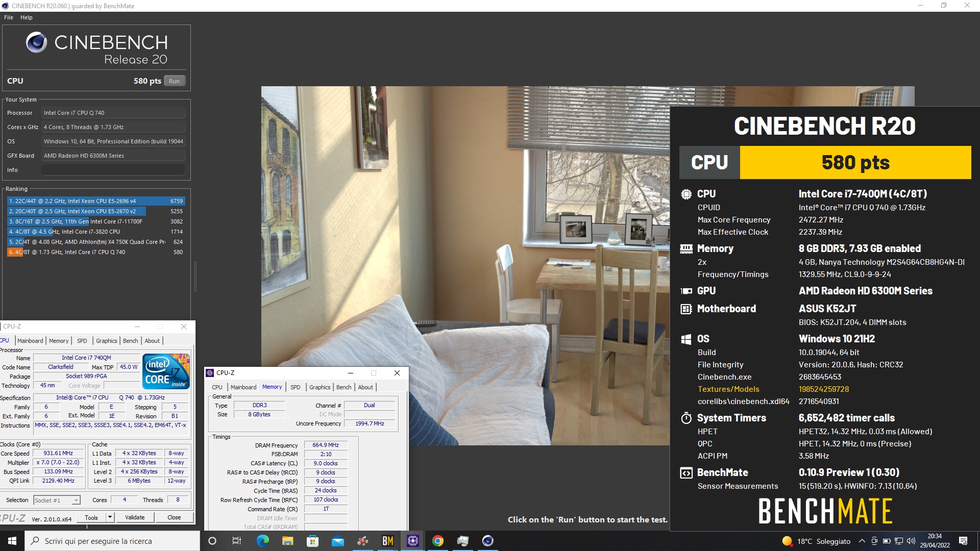This screenshot has width=980, height=551.
Task: Select ranking row AMD Athlon X4 750K
Action: pos(96,242)
